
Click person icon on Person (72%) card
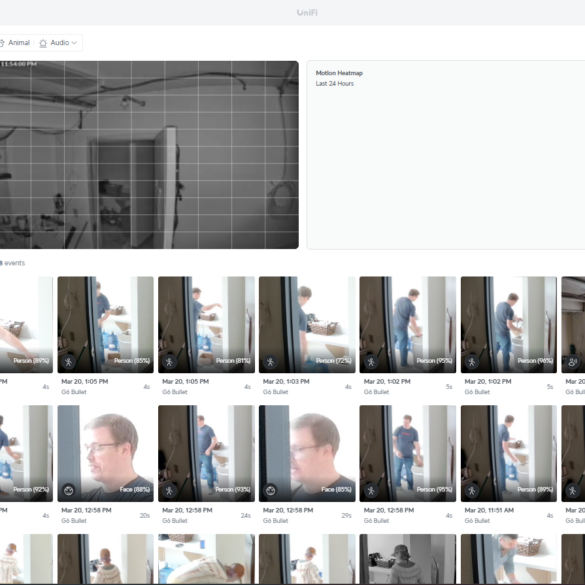tap(270, 362)
